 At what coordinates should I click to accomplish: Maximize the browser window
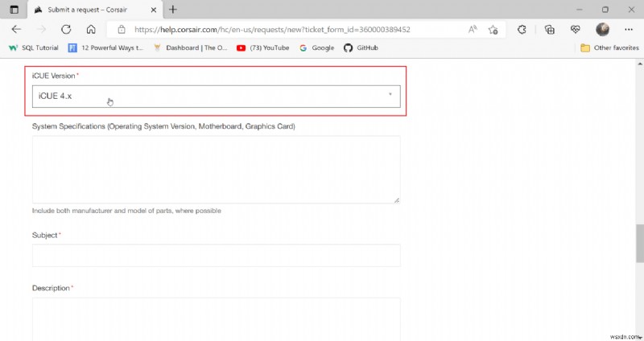605,10
